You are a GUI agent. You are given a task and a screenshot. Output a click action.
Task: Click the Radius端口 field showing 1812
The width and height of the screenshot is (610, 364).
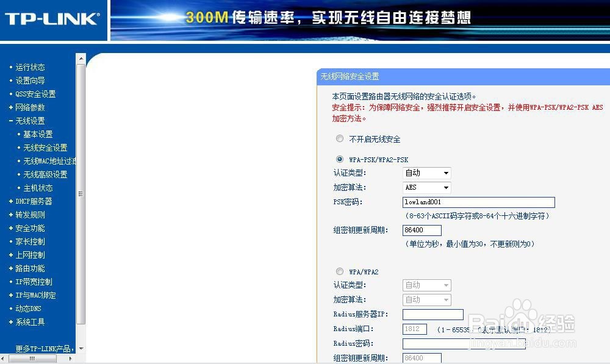pos(415,329)
